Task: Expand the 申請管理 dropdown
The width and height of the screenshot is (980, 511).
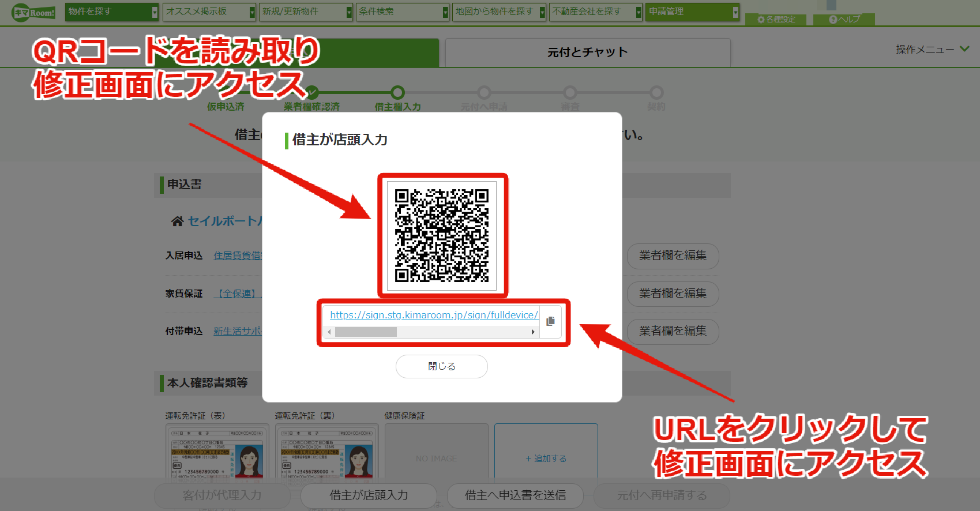Action: (692, 12)
